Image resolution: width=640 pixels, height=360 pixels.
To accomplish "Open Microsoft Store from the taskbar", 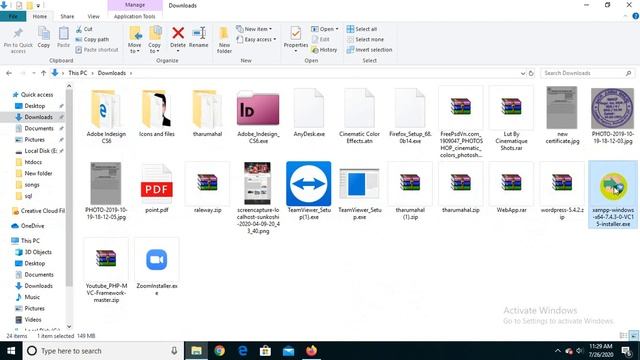I will coord(265,351).
